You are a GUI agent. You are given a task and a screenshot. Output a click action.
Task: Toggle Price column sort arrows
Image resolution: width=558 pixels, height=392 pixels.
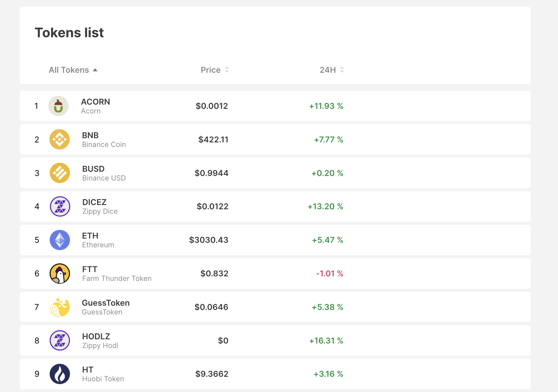227,70
